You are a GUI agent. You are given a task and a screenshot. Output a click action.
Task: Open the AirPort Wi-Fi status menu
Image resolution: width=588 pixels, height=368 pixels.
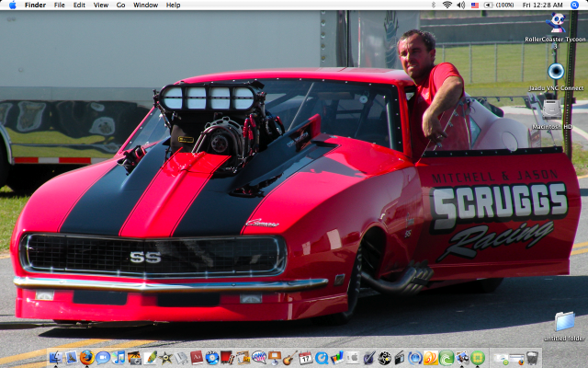tap(447, 5)
